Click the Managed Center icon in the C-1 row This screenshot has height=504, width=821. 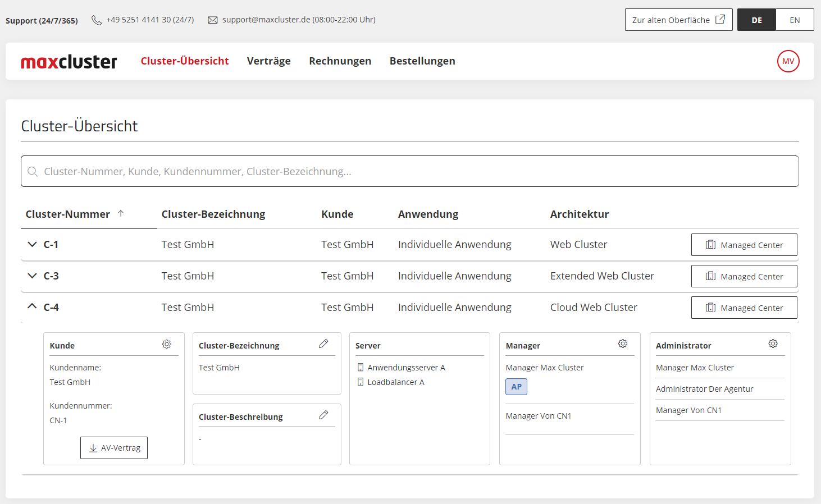(710, 245)
